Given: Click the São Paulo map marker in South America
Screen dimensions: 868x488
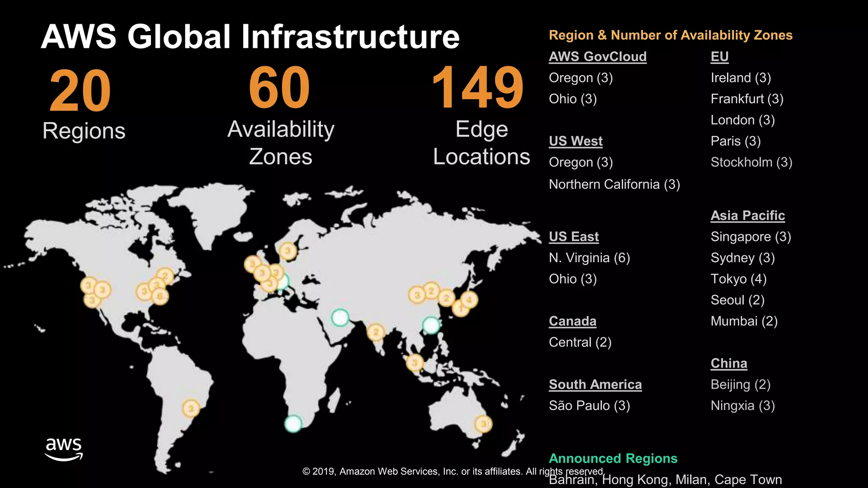Looking at the screenshot, I should pyautogui.click(x=191, y=409).
